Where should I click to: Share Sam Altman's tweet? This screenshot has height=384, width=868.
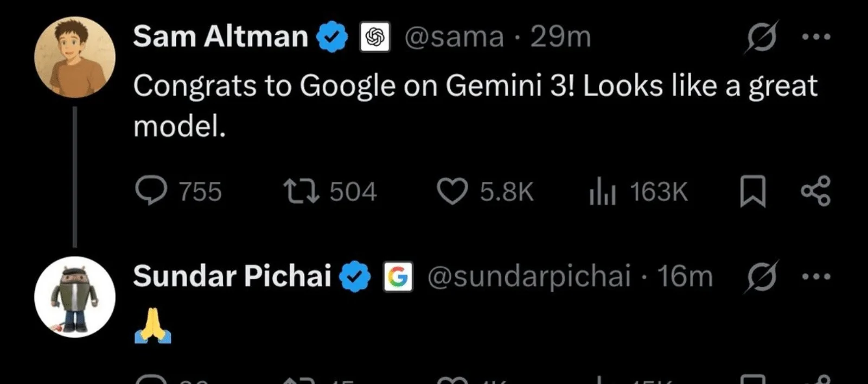(815, 191)
